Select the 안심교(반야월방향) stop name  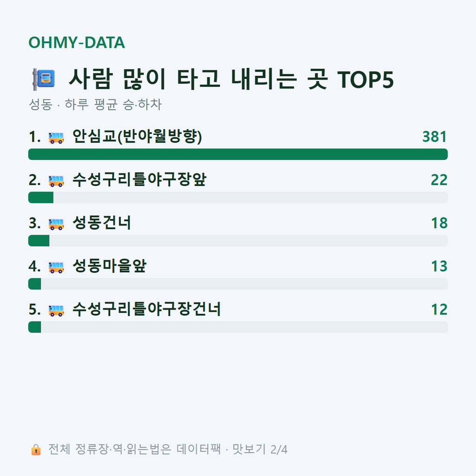point(137,137)
